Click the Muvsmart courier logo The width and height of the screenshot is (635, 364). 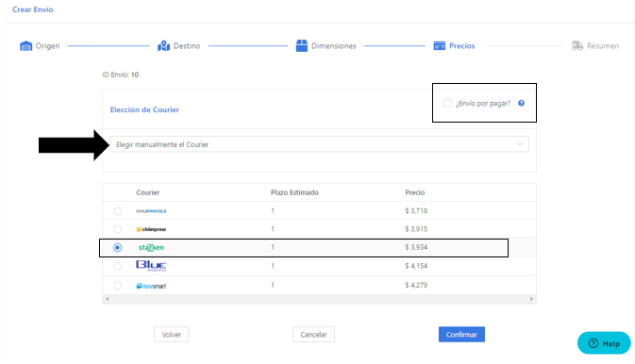(151, 286)
